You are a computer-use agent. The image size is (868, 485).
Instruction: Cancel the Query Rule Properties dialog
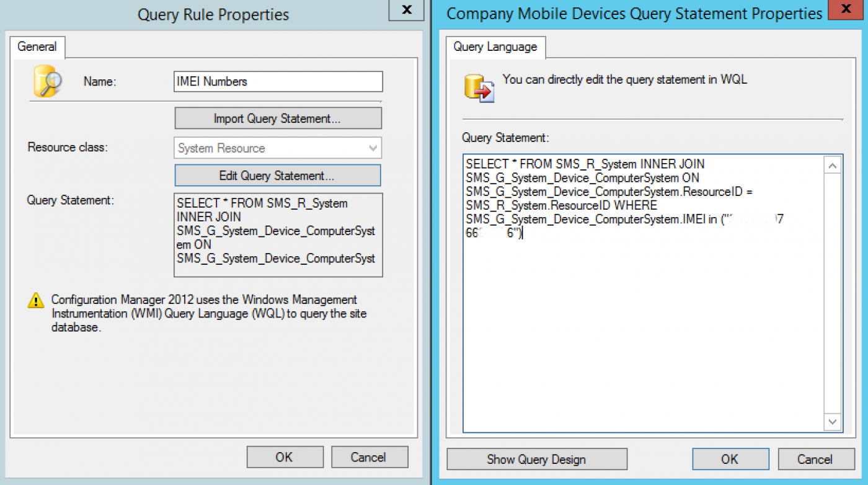(369, 456)
